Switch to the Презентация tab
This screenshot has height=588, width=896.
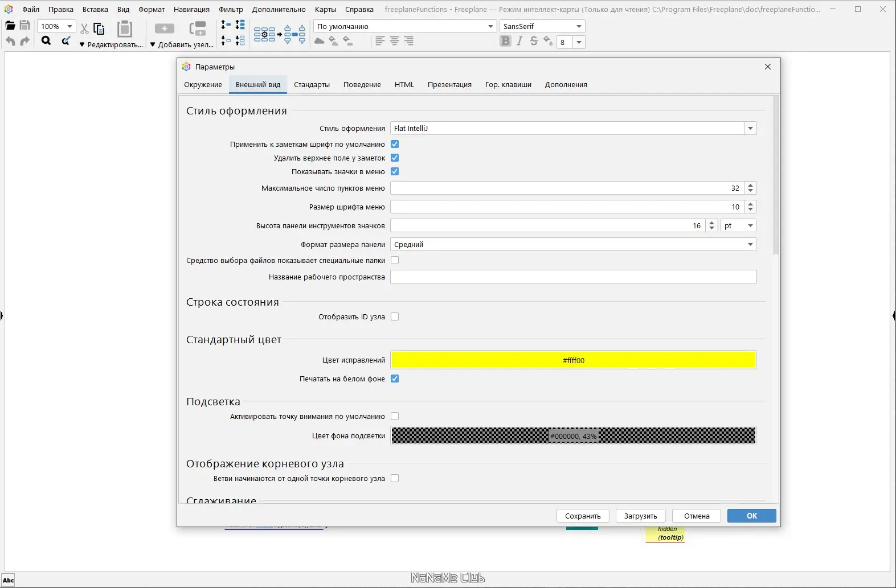point(449,85)
